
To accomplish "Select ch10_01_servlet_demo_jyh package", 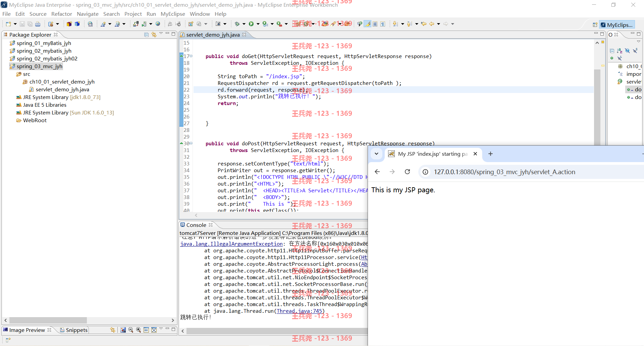I will tap(62, 82).
